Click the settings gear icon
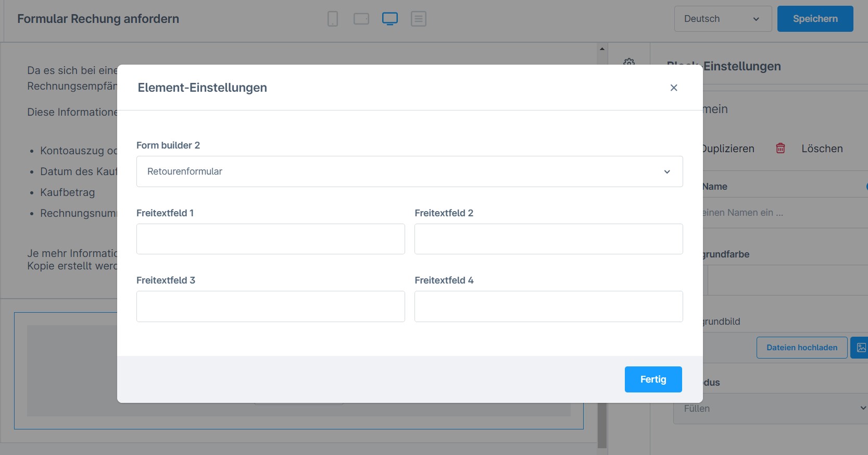 click(x=629, y=62)
